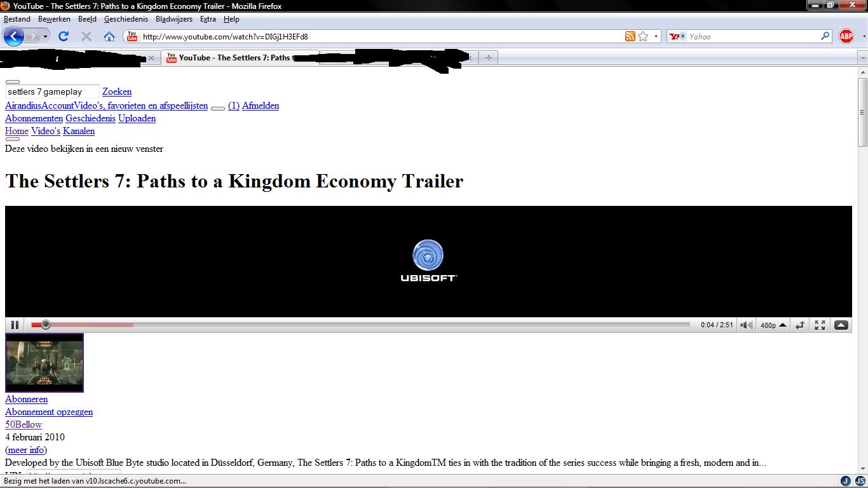Screen dimensions: 868x488
Task: Click the Zoeken search link
Action: click(x=117, y=92)
